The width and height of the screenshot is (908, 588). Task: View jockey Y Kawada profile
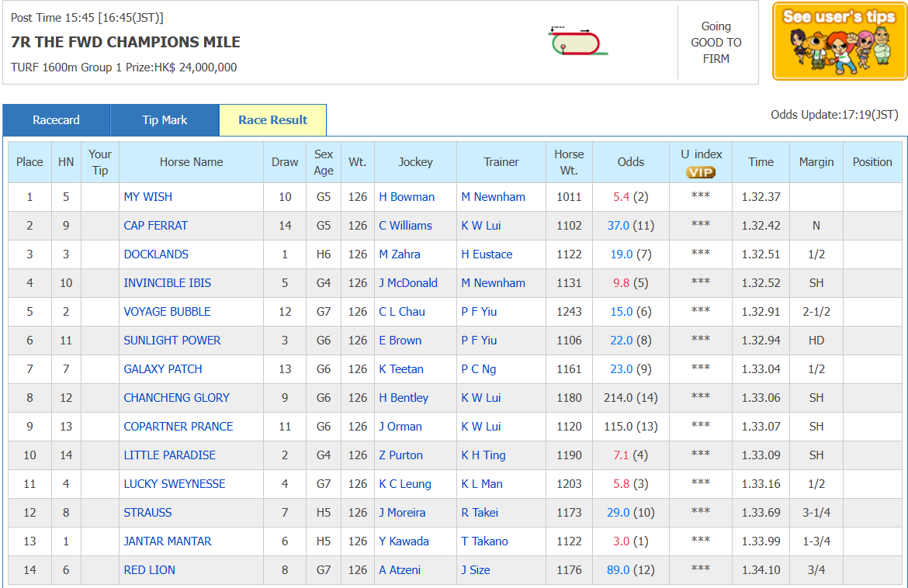coord(404,541)
